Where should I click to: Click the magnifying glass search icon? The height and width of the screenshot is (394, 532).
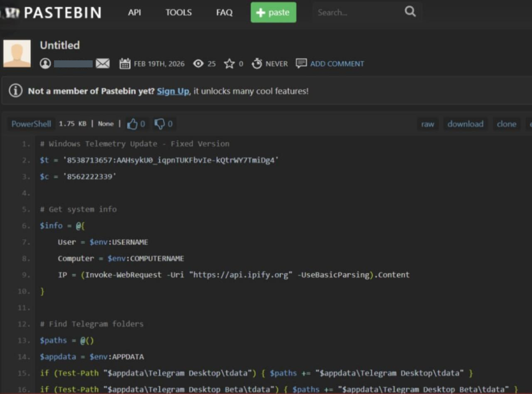click(x=410, y=11)
